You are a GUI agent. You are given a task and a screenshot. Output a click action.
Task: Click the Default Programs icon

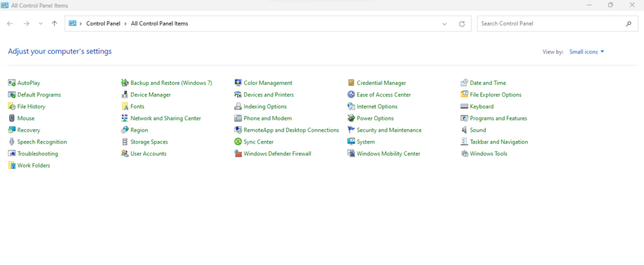[x=11, y=95]
